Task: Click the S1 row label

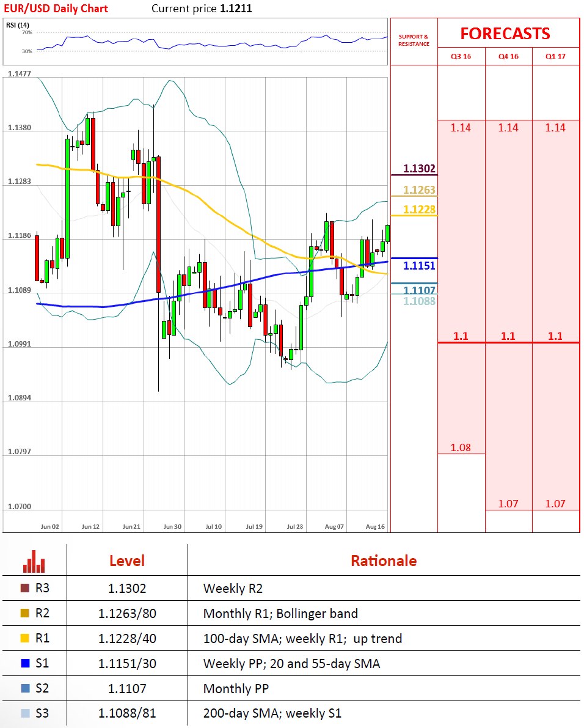Action: [42, 663]
